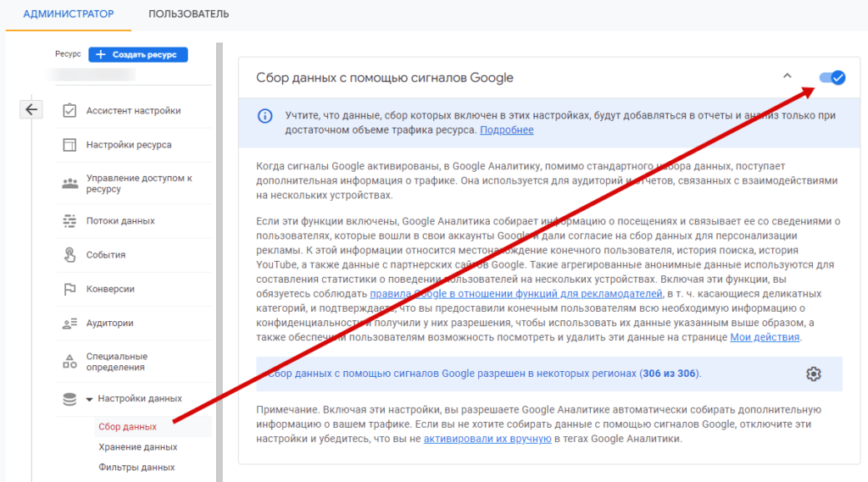Collapse the Google signals section chevron
The image size is (868, 482).
tap(787, 76)
